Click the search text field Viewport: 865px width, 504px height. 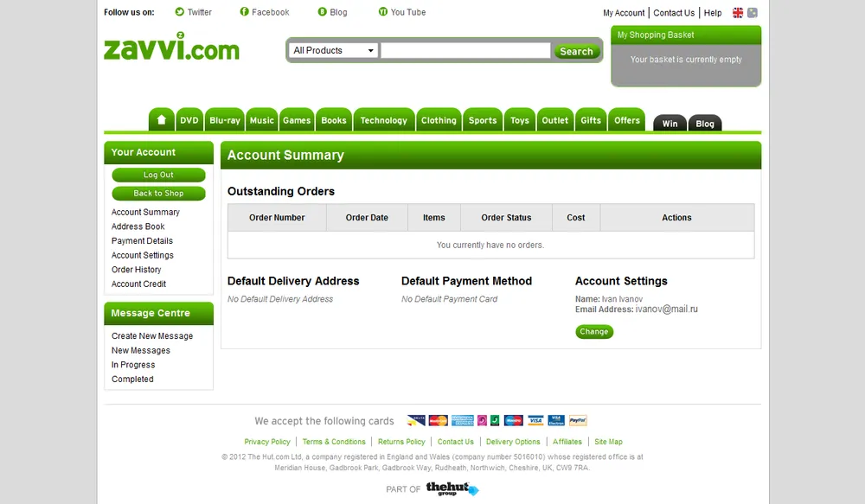(x=465, y=51)
